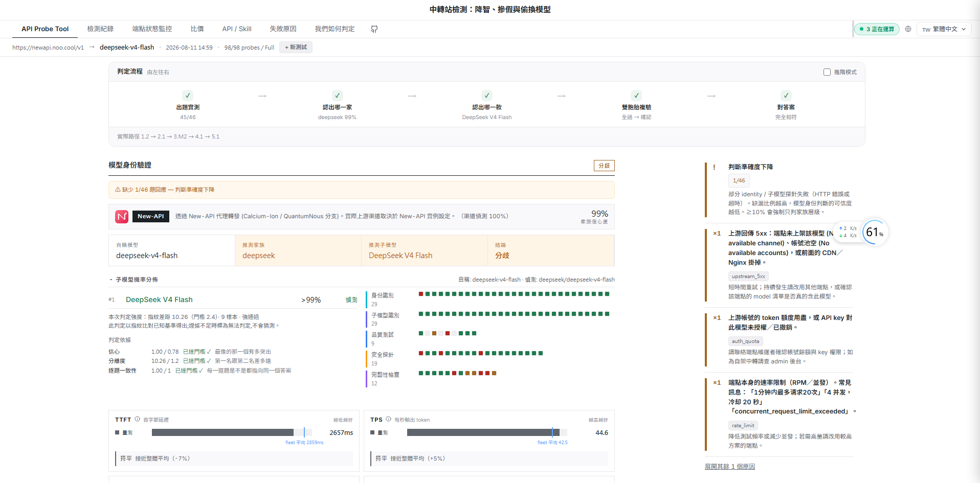Open the 端點狀態監控 tab
The image size is (980, 483).
click(152, 29)
